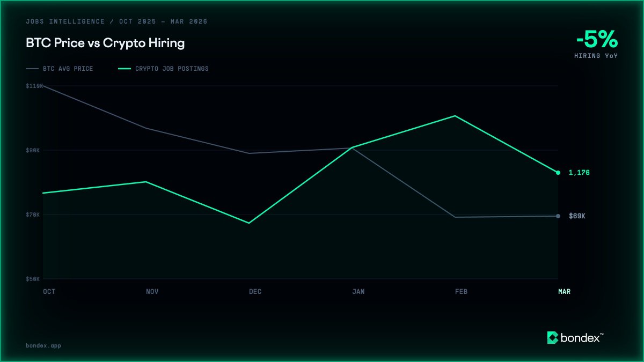Open the bondex.app link
The image size is (644, 362).
pos(43,346)
